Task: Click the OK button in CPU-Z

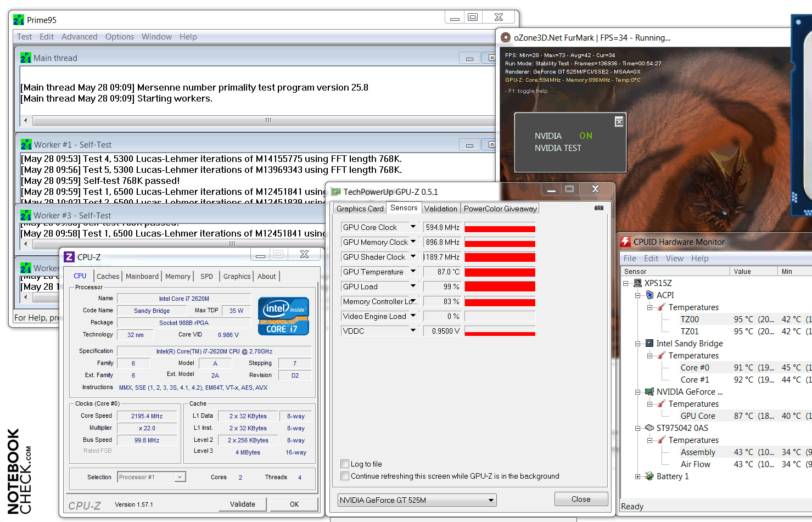Action: [x=294, y=504]
